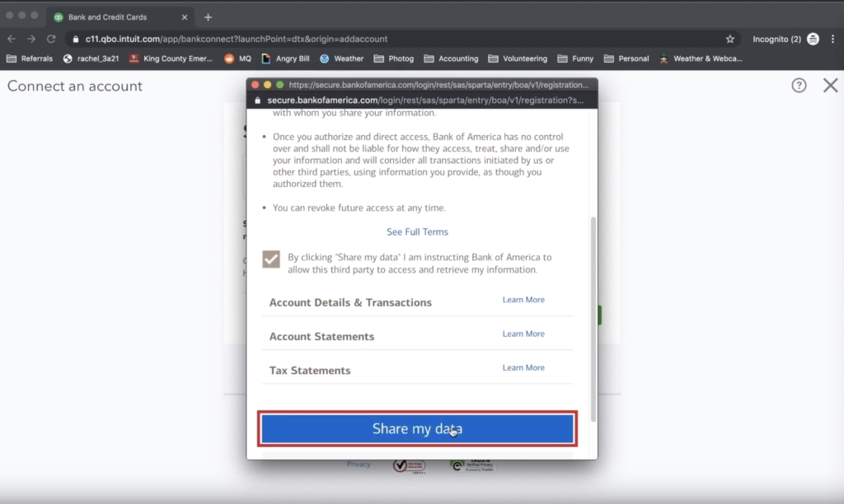Viewport: 844px width, 504px height.
Task: Open the Weather & Webca... bookmark
Action: coord(701,58)
